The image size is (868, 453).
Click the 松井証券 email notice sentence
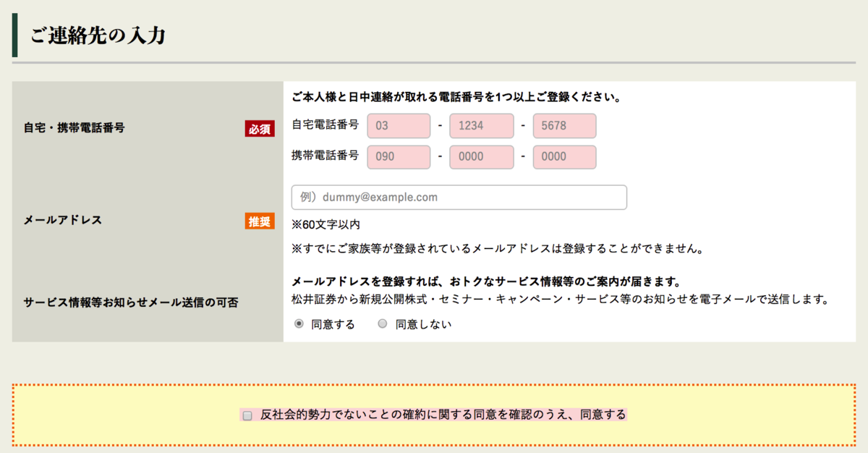560,298
